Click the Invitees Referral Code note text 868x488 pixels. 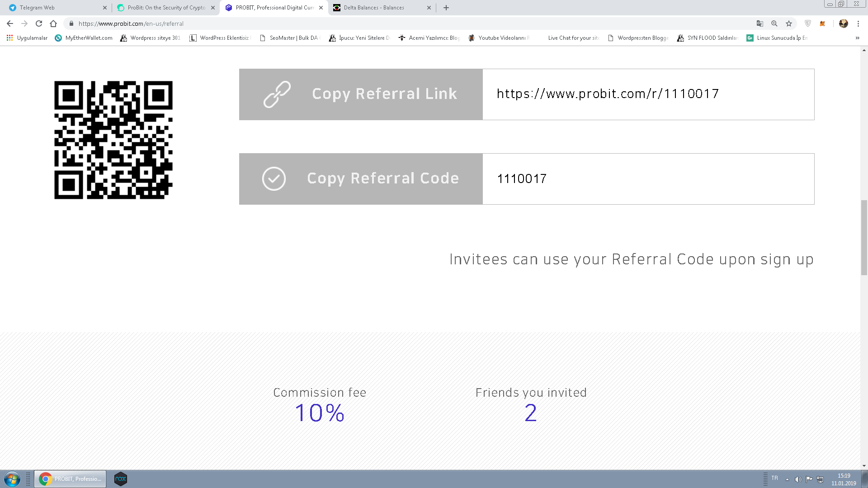[632, 259]
